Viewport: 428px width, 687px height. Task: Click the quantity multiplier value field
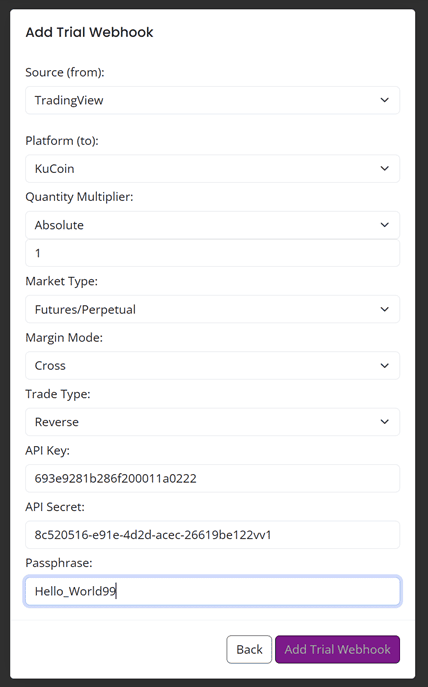pyautogui.click(x=212, y=253)
